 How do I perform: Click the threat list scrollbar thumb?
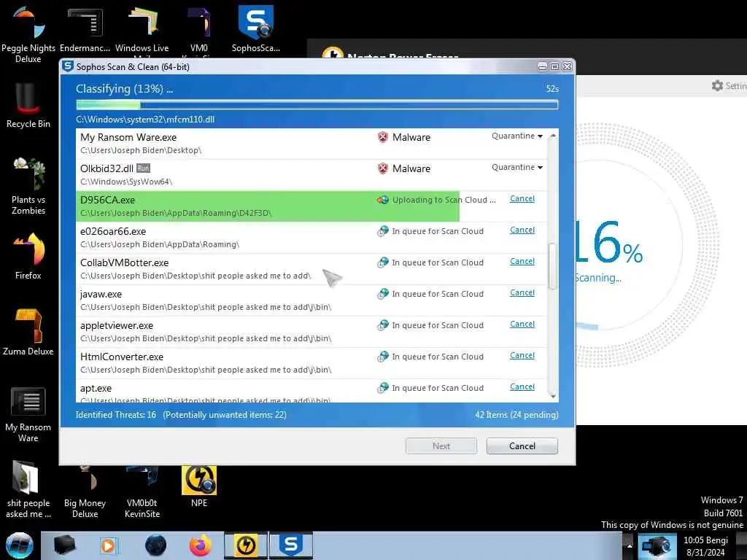coord(553,266)
